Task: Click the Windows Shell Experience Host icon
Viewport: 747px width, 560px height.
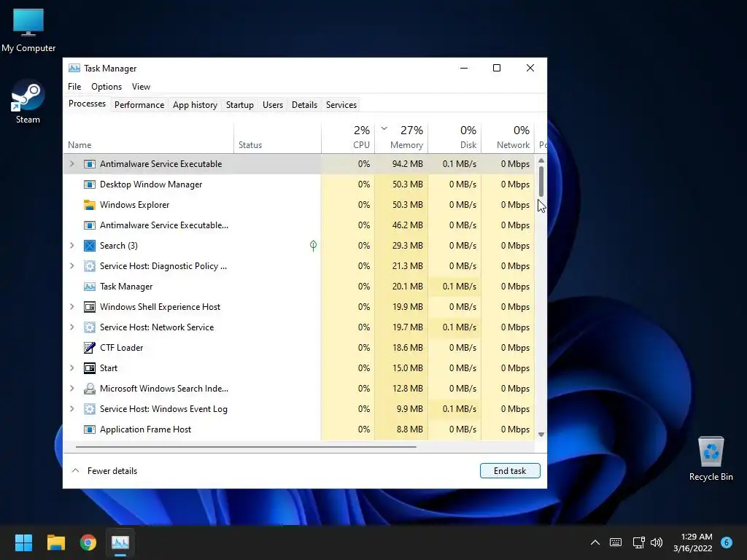Action: [90, 307]
